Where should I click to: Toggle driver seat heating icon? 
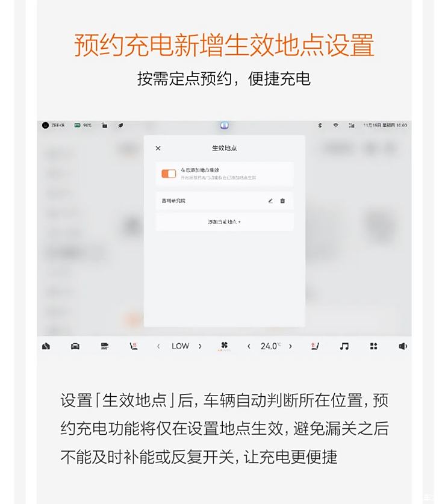pos(134,346)
